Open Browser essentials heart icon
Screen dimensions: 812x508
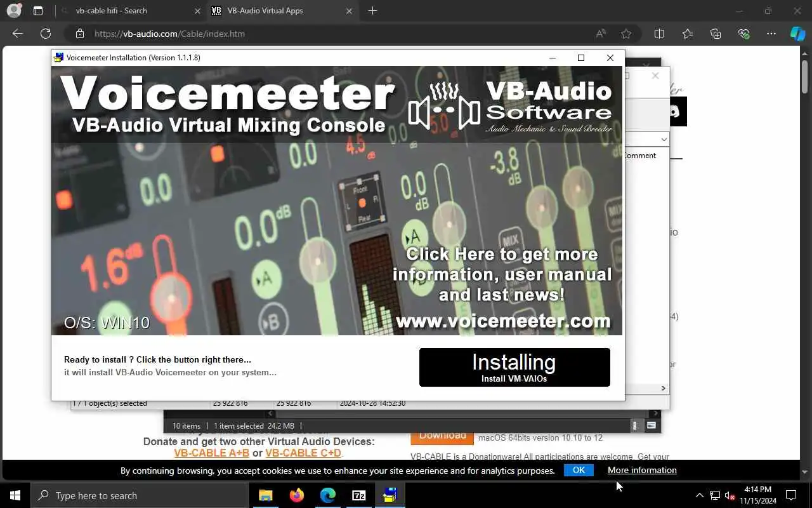743,34
